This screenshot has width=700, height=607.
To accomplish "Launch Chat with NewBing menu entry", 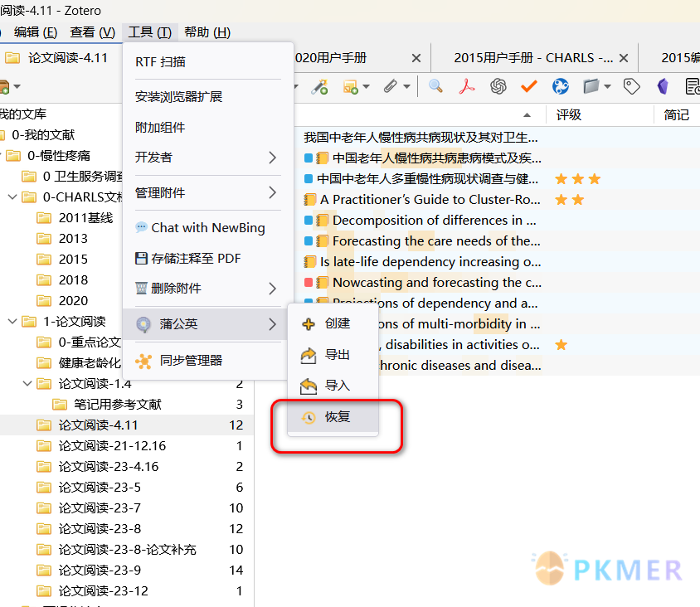I will (x=208, y=227).
